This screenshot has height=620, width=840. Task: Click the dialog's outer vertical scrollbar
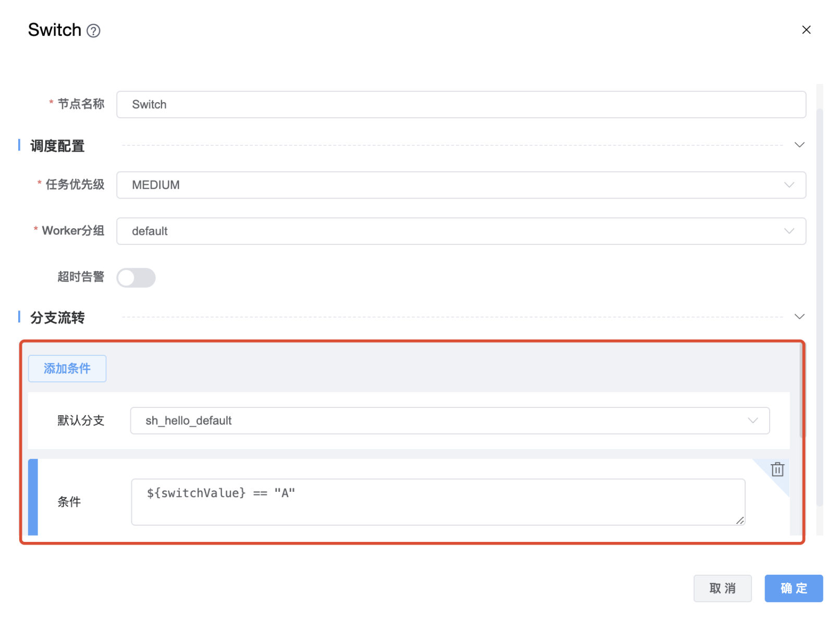coord(819,307)
